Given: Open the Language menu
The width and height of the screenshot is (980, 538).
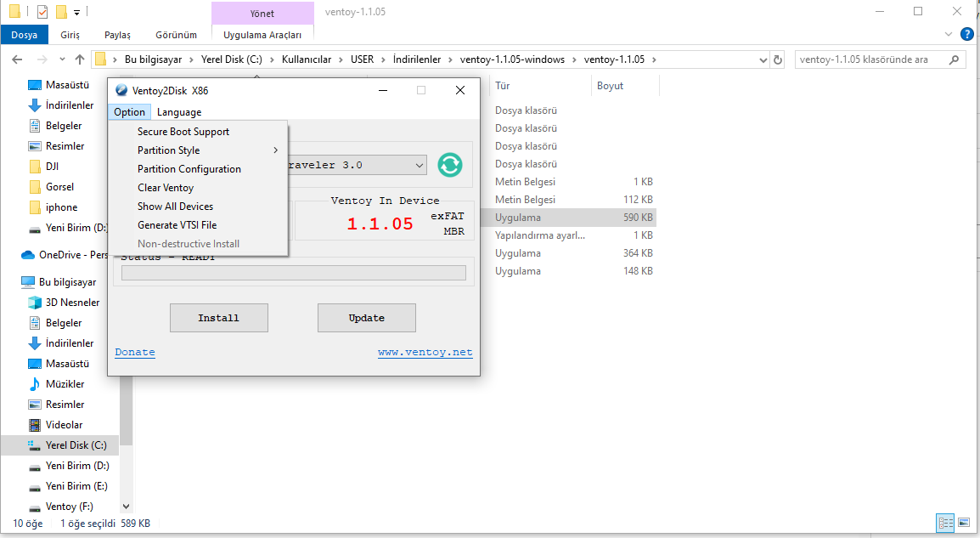Looking at the screenshot, I should (179, 112).
